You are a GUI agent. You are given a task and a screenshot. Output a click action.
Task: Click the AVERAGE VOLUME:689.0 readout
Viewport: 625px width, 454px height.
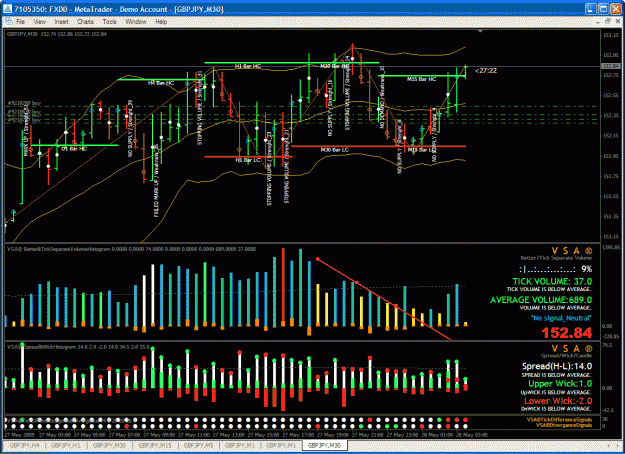point(541,300)
